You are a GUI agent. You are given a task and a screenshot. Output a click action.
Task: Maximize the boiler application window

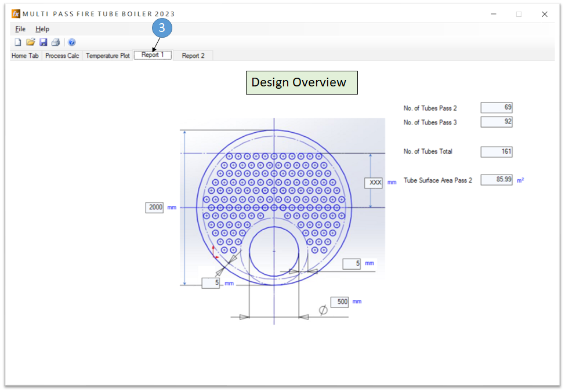coord(519,14)
